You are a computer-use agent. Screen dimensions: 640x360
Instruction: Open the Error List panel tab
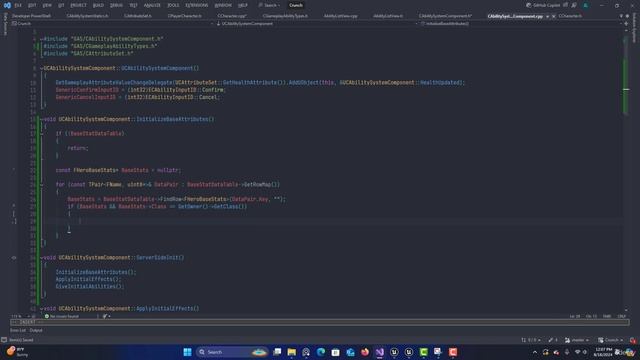click(18, 330)
